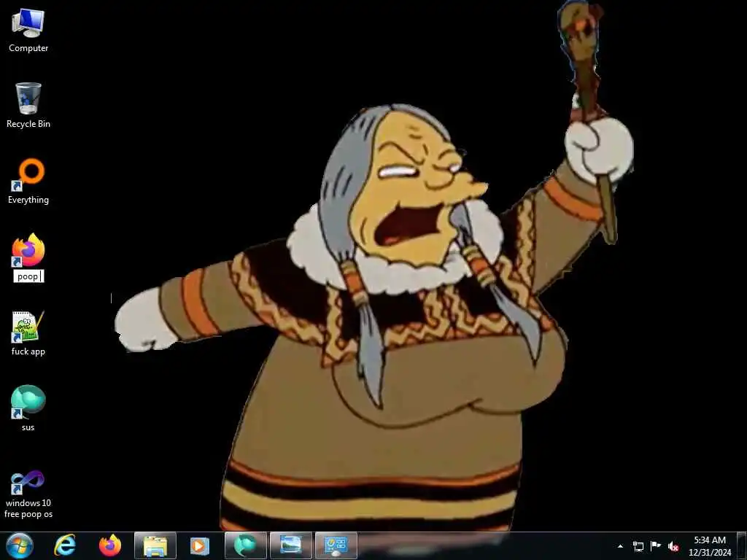Screen dimensions: 747x560
Task: Select the Recycle Bin icon
Action: (x=28, y=98)
